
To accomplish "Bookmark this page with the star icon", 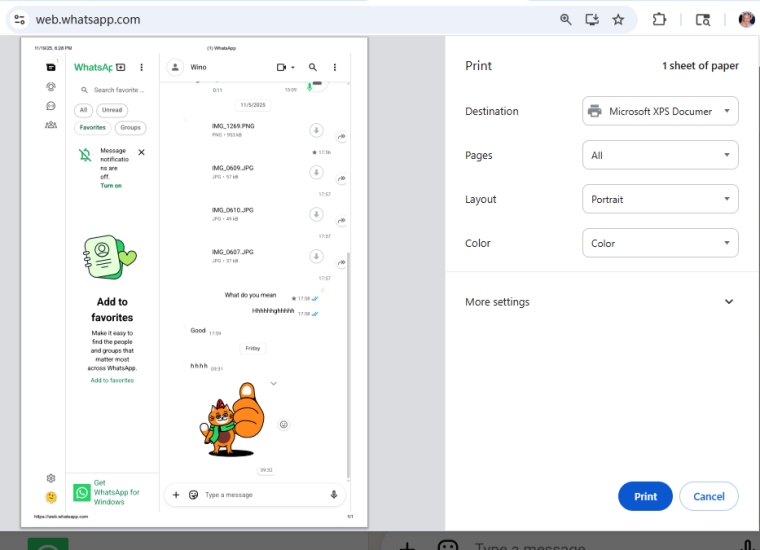I will (x=618, y=19).
